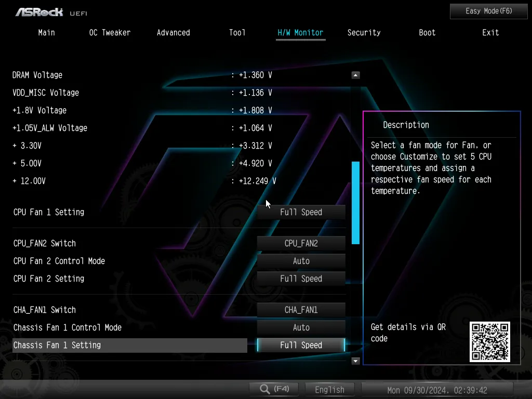Click the + 12.00V label
Image resolution: width=532 pixels, height=399 pixels.
point(29,181)
